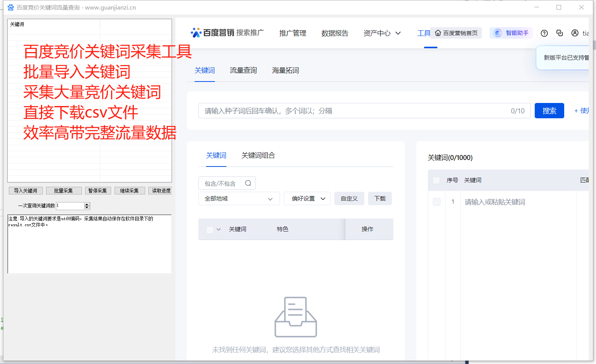Open 推广管理 in the top navigation

coord(293,33)
